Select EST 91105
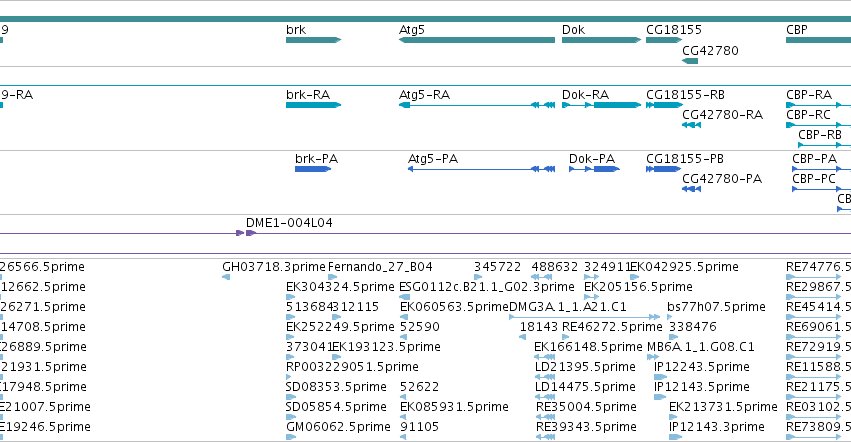Viewport: 851px width, 442px height. click(x=420, y=427)
